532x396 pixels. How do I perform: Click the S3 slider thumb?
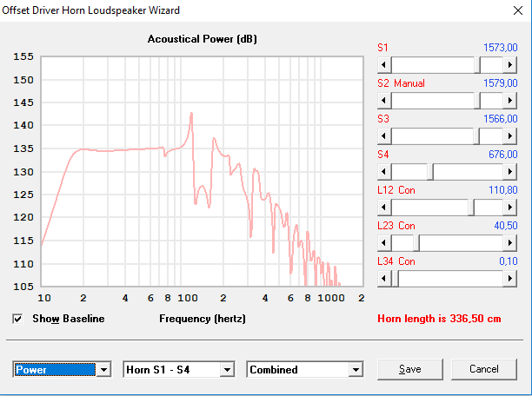476,136
